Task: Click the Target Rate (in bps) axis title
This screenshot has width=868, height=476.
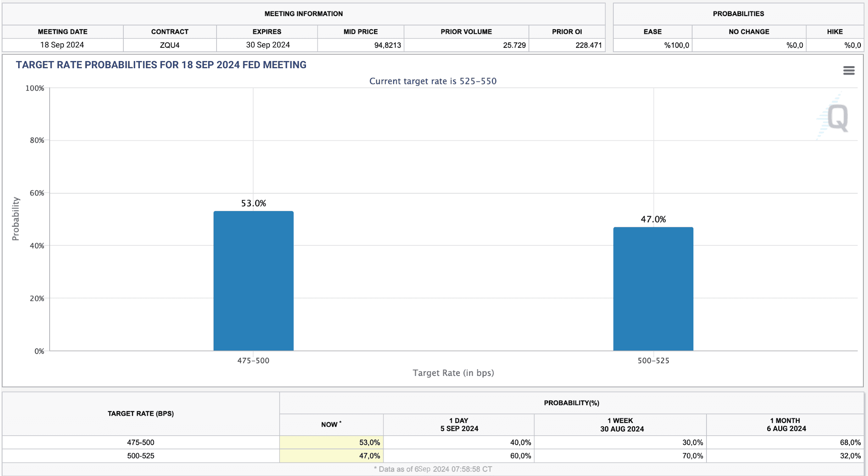Action: click(x=453, y=373)
